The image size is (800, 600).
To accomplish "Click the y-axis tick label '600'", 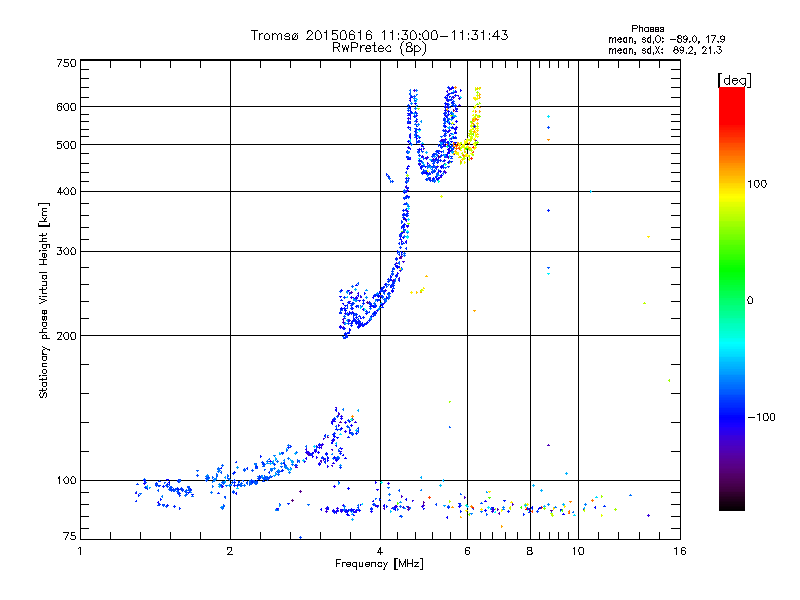I will tap(66, 107).
